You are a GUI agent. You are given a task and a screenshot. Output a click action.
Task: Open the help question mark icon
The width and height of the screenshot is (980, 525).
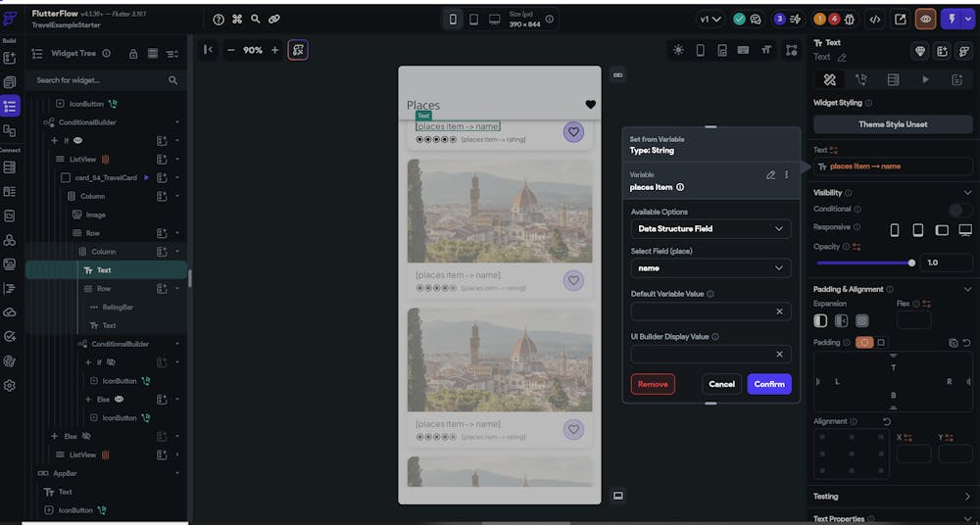[219, 20]
